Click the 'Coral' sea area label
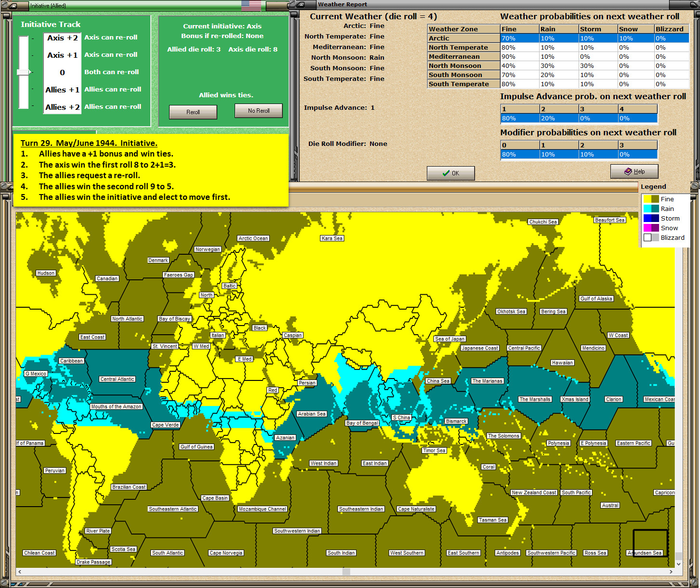Image resolution: width=700 pixels, height=588 pixels. (x=489, y=467)
